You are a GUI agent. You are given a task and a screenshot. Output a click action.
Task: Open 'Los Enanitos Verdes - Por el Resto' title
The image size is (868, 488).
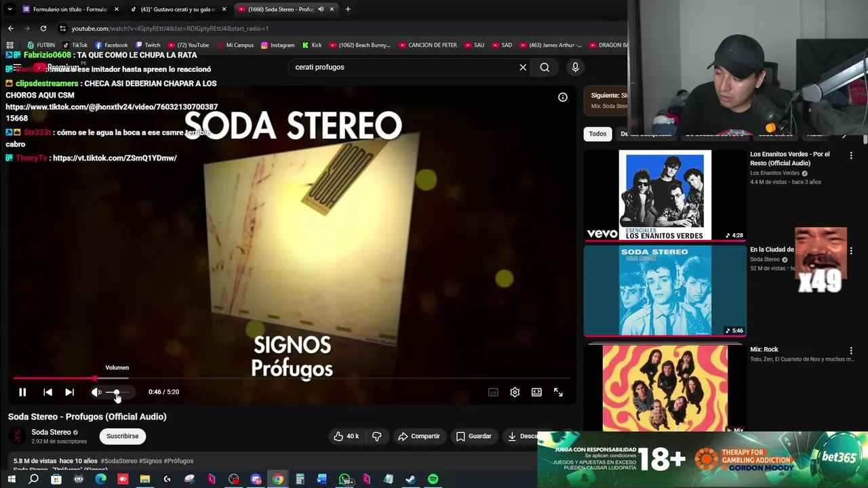tap(789, 159)
